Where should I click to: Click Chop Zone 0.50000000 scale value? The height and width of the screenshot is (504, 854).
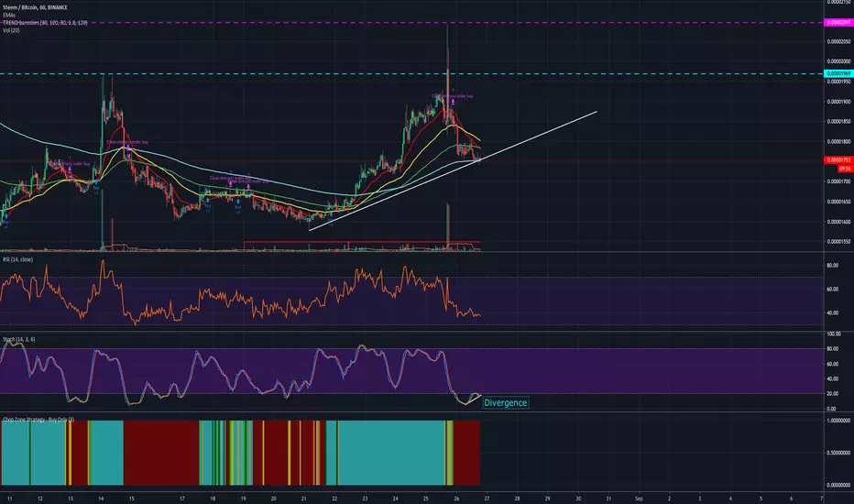(x=838, y=453)
